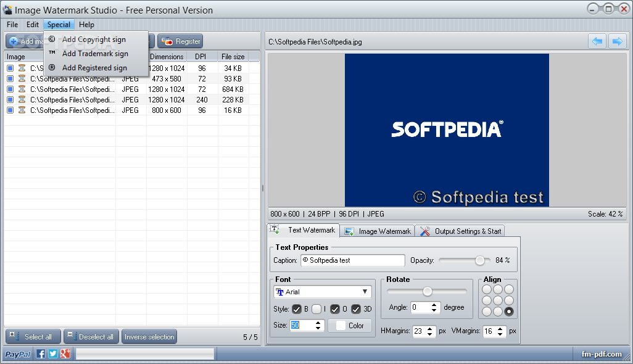Select middle-right alignment radio
Screen dimensions: 633x364
click(x=509, y=300)
